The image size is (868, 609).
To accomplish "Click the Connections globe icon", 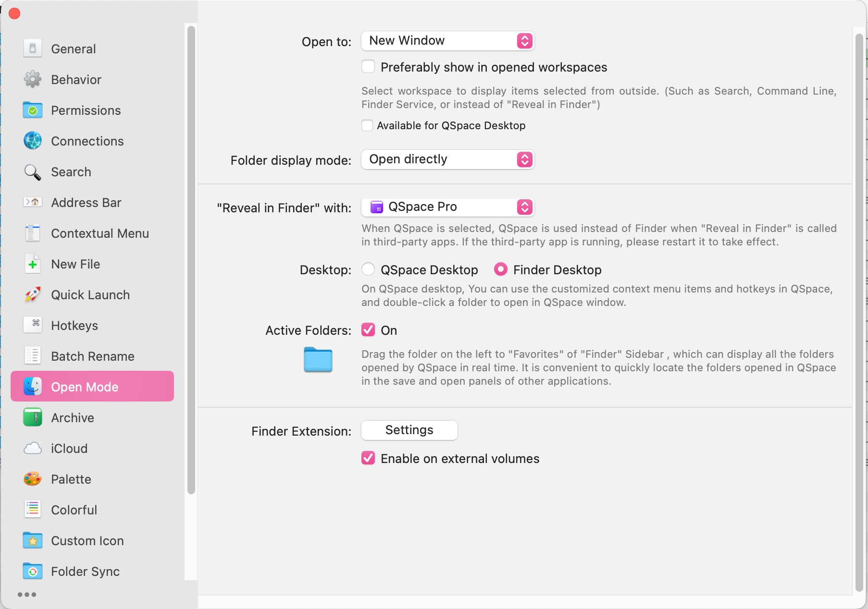I will [33, 141].
